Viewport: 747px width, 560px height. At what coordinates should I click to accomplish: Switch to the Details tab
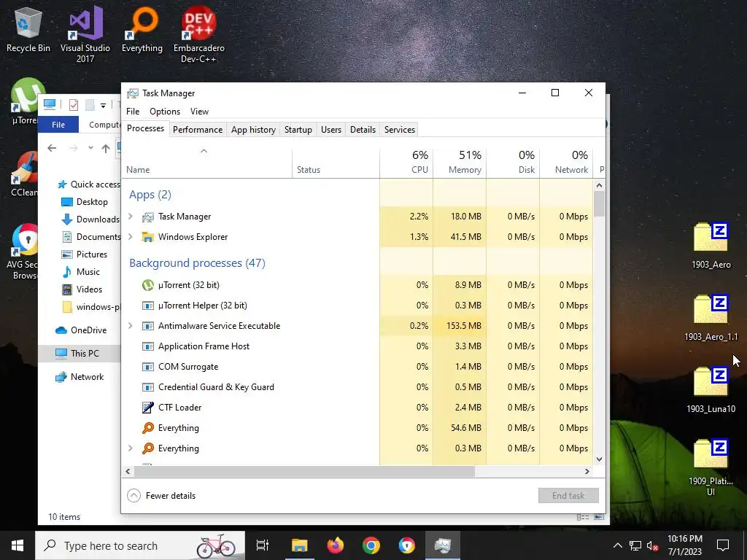(363, 130)
